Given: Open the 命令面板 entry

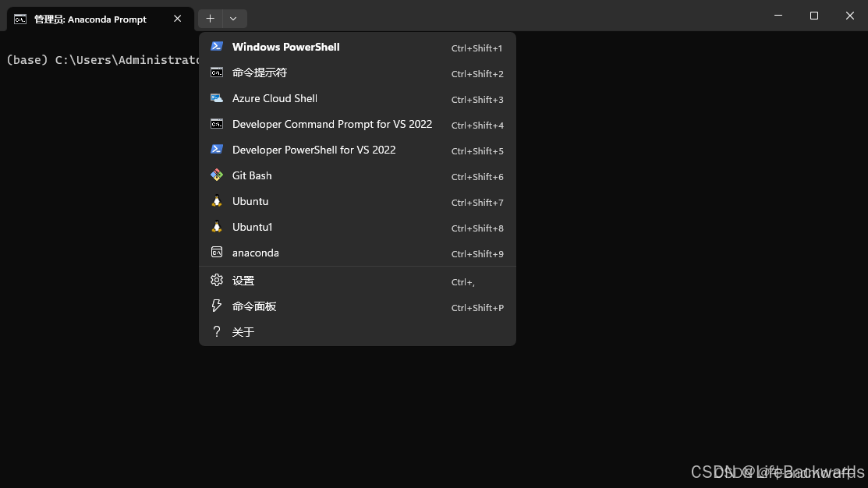Looking at the screenshot, I should coord(357,306).
